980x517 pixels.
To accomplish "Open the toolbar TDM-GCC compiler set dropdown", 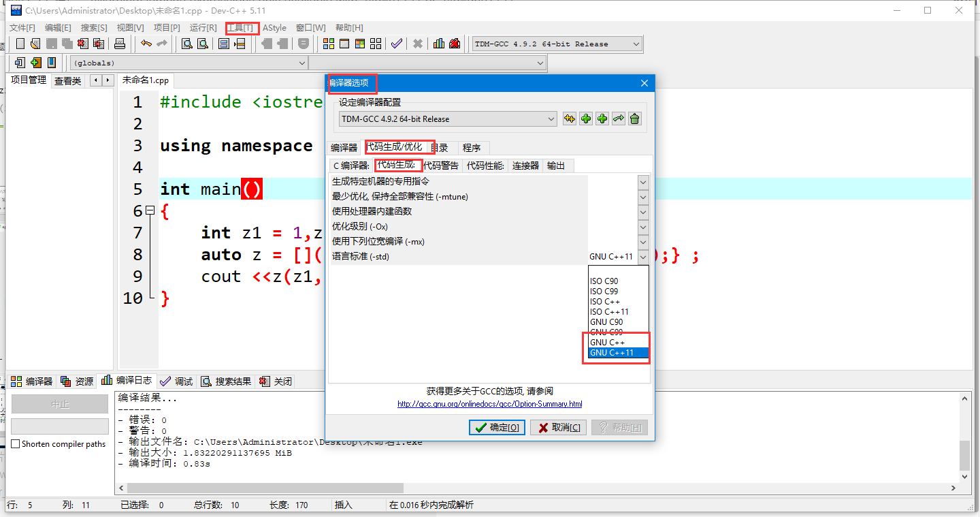I will pyautogui.click(x=557, y=44).
